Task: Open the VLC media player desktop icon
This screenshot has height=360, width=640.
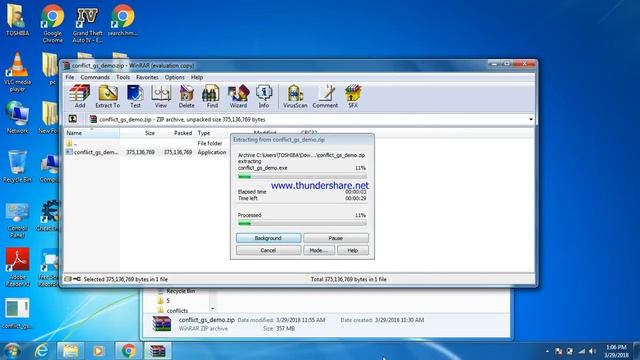Action: pyautogui.click(x=17, y=72)
